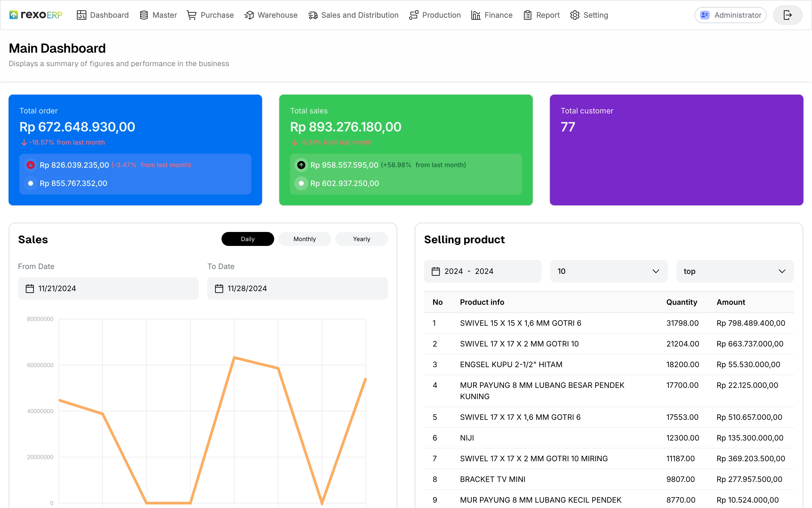Image resolution: width=812 pixels, height=508 pixels.
Task: Open the Production menu
Action: point(435,15)
